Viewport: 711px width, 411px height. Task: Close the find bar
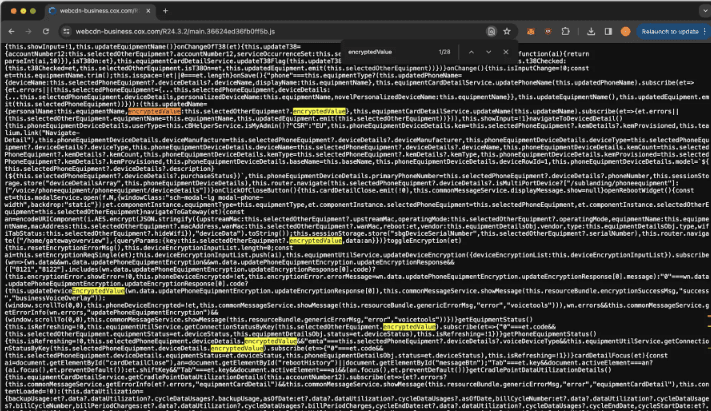[x=506, y=52]
